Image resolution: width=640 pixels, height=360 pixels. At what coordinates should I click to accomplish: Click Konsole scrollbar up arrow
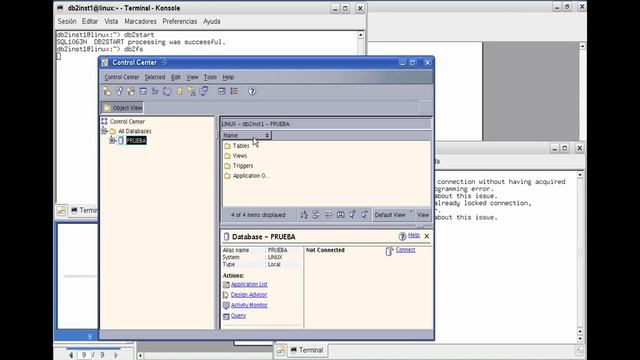pos(360,35)
